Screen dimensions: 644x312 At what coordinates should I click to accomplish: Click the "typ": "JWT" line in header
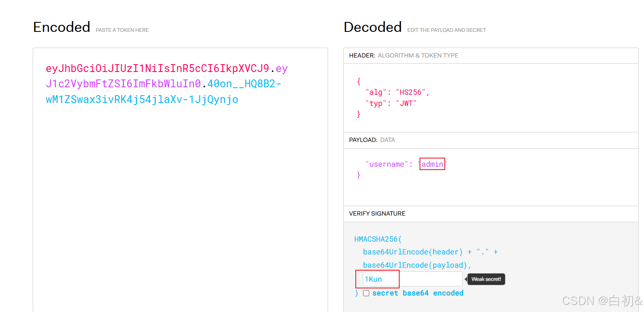pyautogui.click(x=391, y=103)
